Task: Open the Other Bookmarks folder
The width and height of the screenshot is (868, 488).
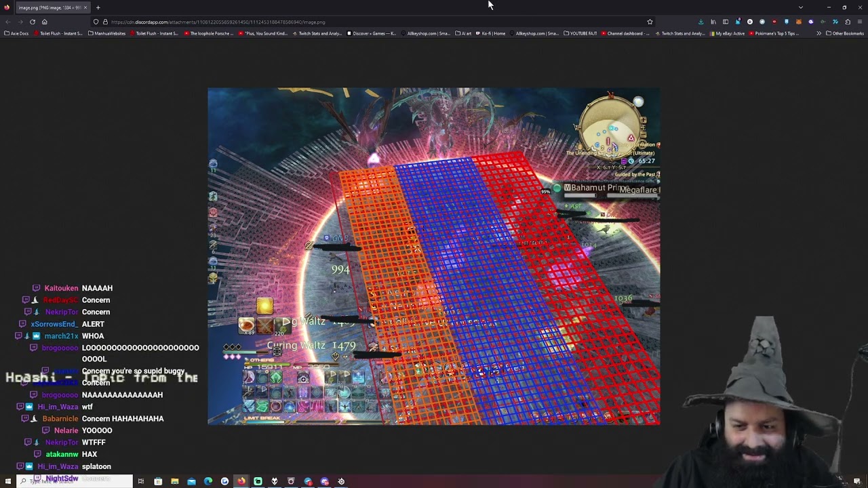Action: click(845, 33)
